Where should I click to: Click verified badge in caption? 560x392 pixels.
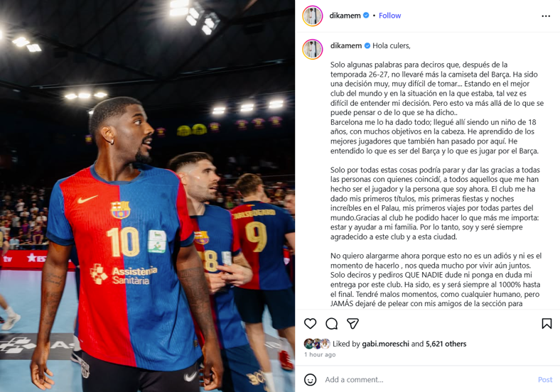point(367,45)
